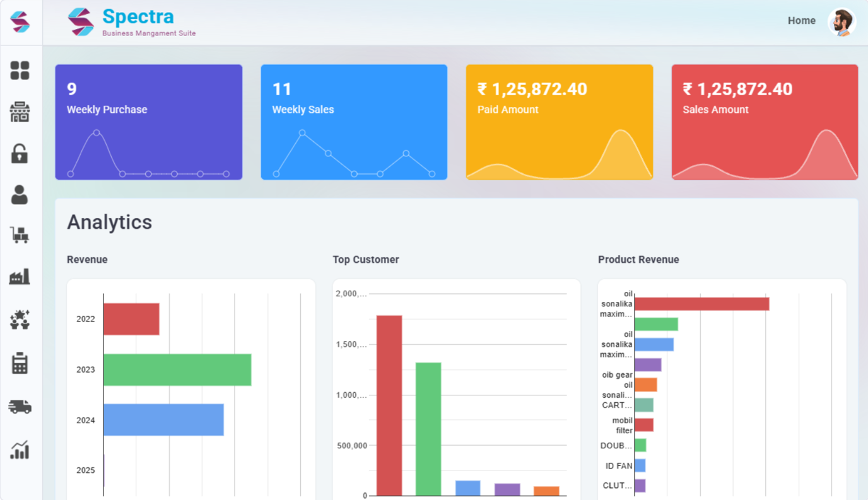Click the lock icon in the sidebar
868x500 pixels.
(x=21, y=153)
